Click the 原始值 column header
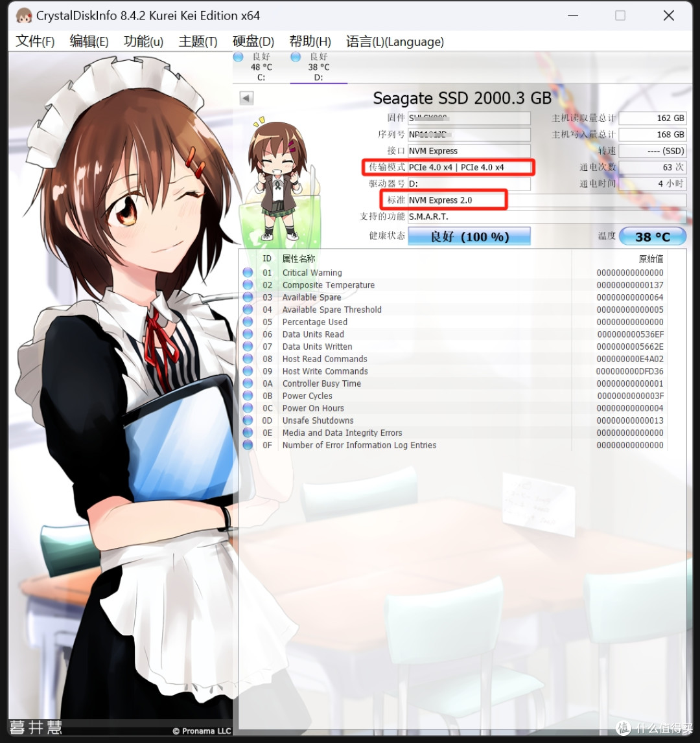Screen dimensions: 700x743 coord(651,258)
